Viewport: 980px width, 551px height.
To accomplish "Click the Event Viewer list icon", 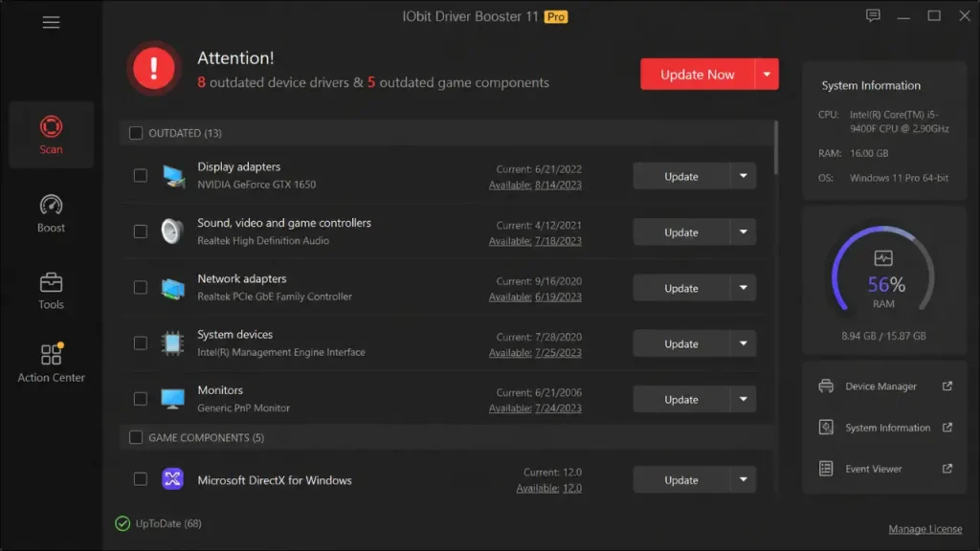I will (x=826, y=469).
